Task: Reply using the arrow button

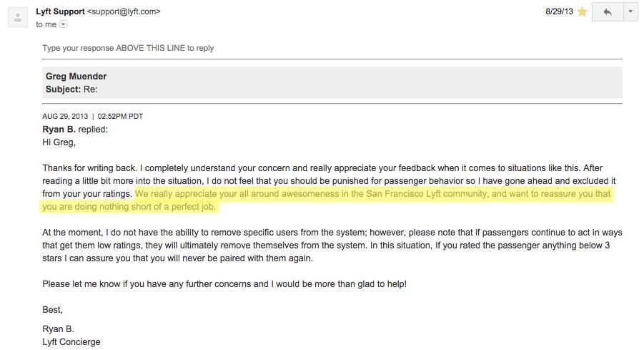Action: 608,12
